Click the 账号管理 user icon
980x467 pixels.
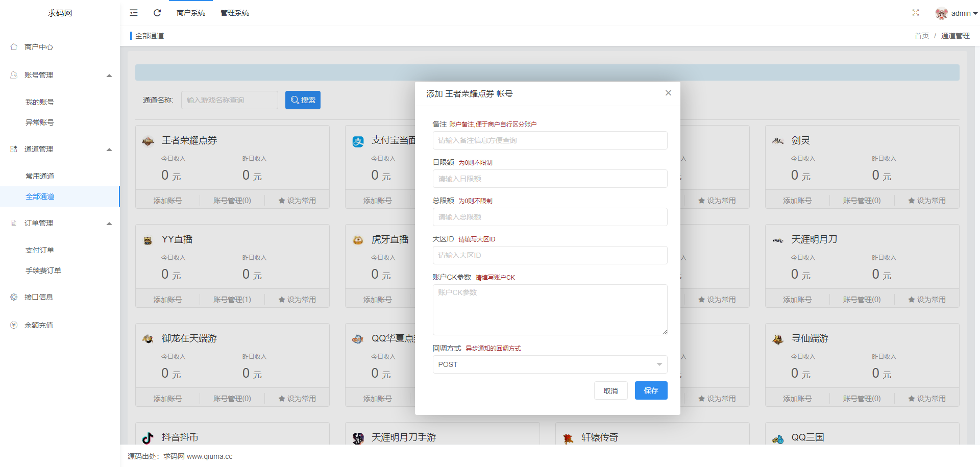[14, 75]
